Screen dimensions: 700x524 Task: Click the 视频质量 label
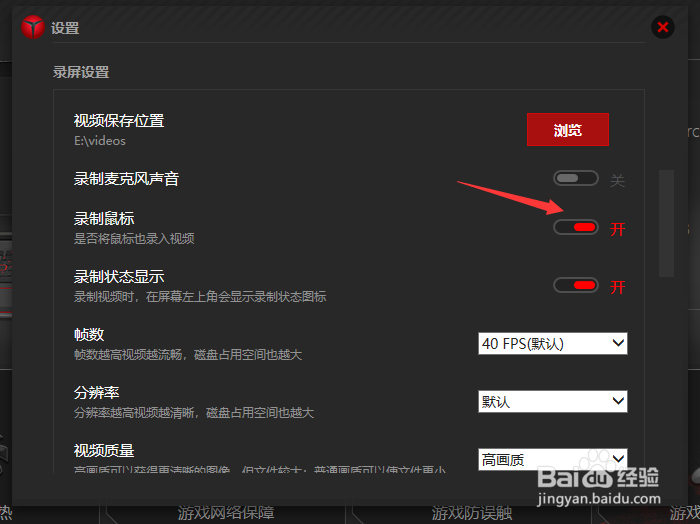tap(104, 450)
